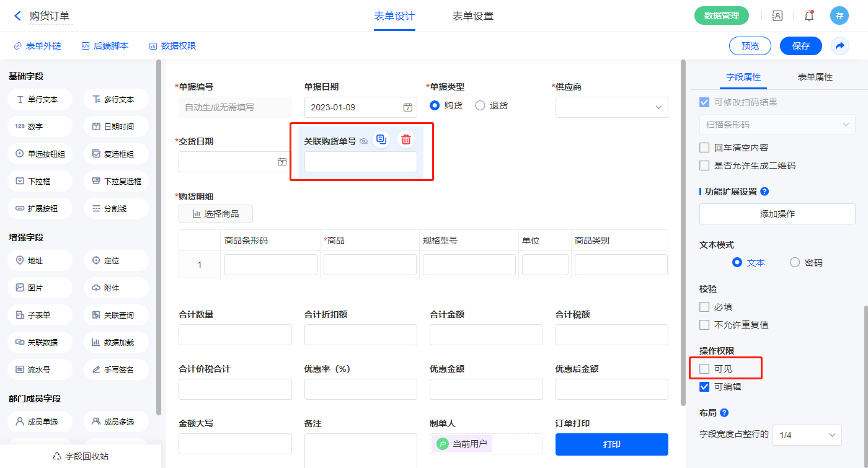The image size is (868, 468).
Task: Click the red delete icon on 关联购货单号
Action: (x=405, y=140)
